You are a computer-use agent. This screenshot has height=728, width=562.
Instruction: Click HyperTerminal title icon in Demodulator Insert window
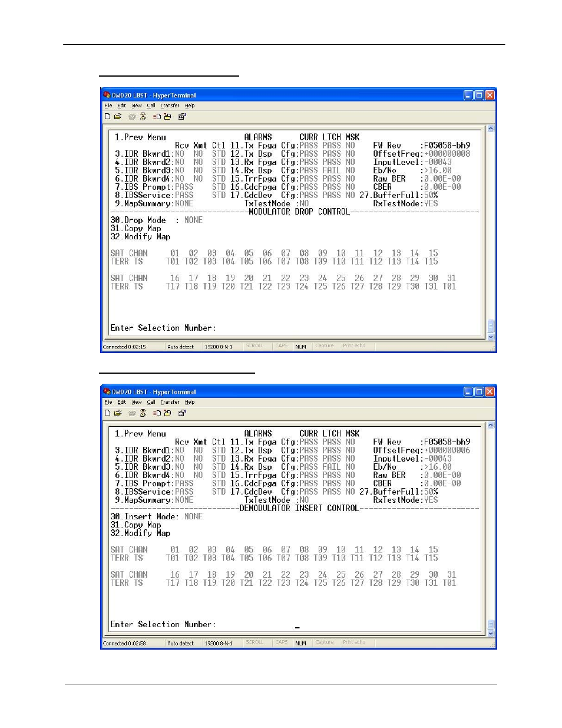[x=107, y=391]
